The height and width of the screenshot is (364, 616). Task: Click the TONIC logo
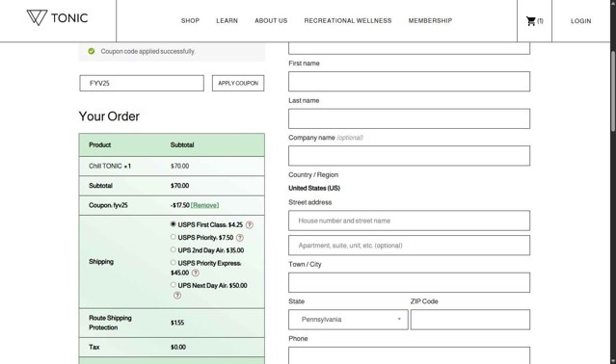coord(57,18)
